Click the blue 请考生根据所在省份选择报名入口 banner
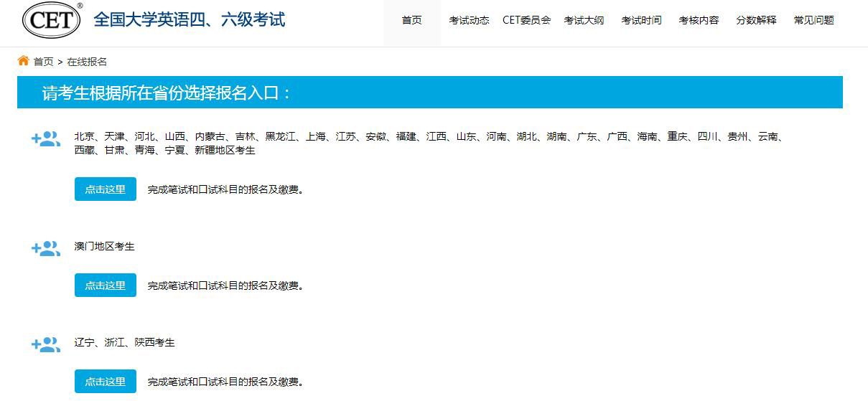The image size is (868, 401). click(429, 93)
